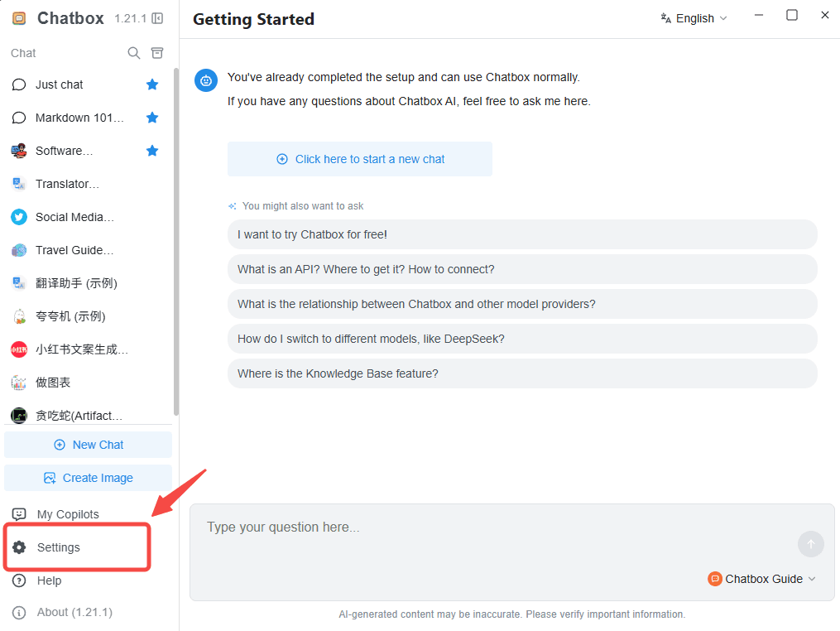
Task: Click the translate language icon
Action: click(x=666, y=18)
